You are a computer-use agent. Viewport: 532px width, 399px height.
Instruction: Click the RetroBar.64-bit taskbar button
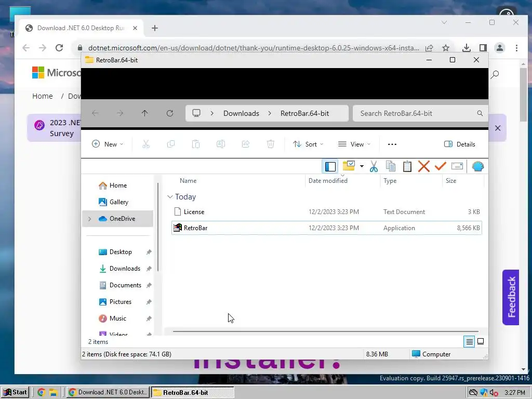coord(192,392)
